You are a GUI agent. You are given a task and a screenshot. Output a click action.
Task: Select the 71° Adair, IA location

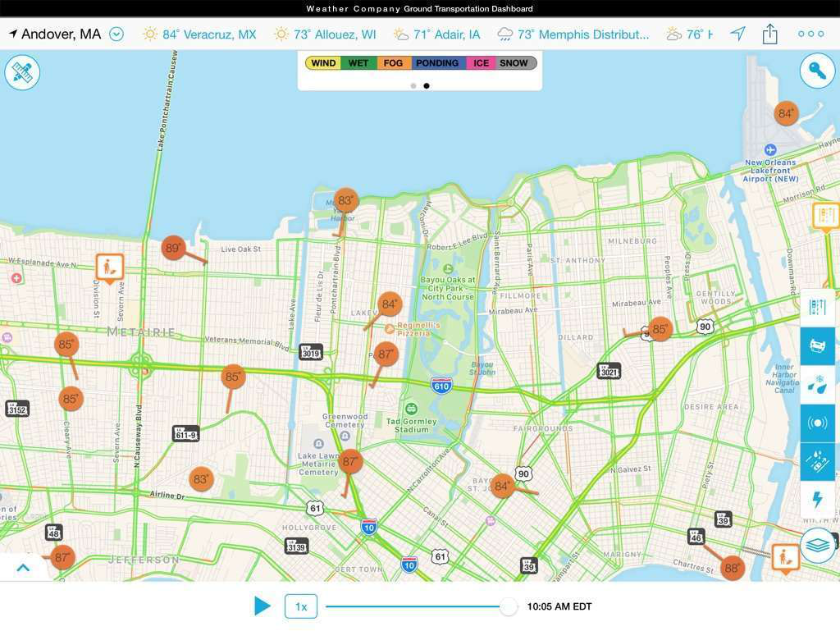click(x=436, y=34)
